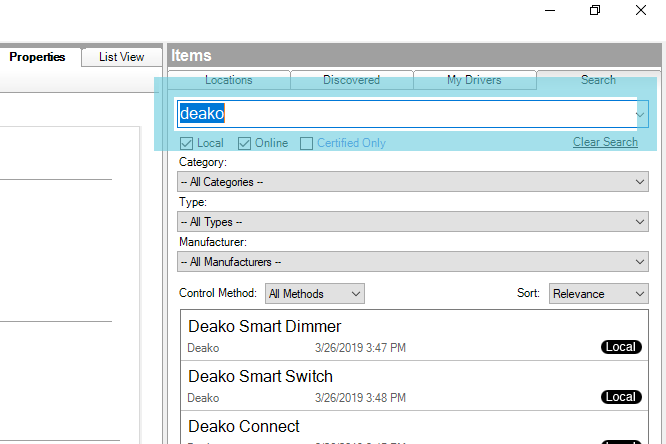This screenshot has height=444, width=666.
Task: Minimize the window
Action: (x=550, y=11)
